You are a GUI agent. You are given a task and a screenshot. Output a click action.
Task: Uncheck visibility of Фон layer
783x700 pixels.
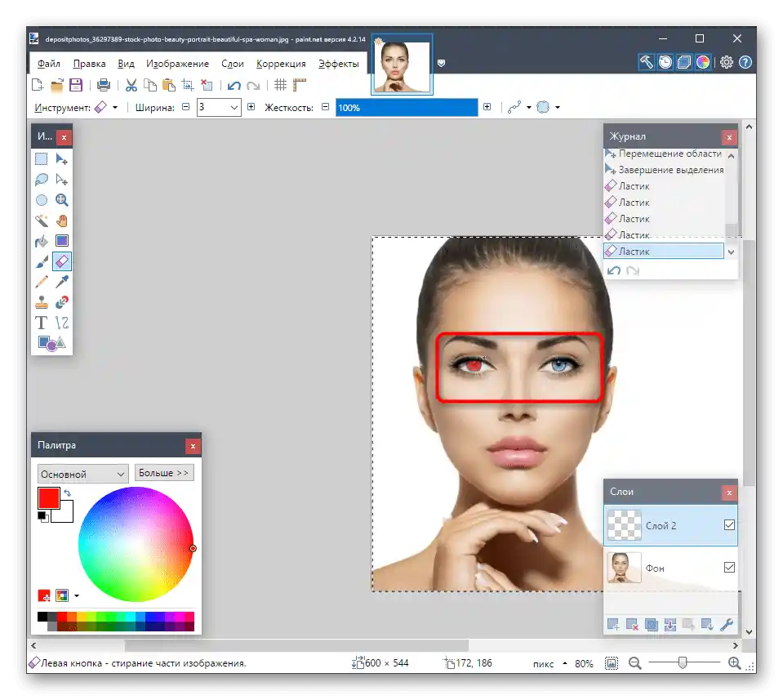[x=729, y=568]
